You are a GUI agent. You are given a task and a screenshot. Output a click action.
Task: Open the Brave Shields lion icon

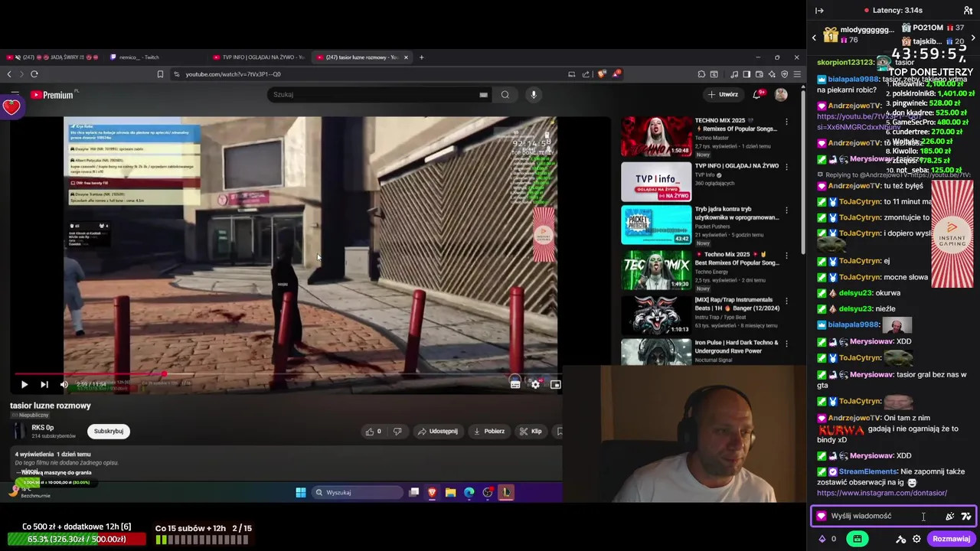pos(602,74)
